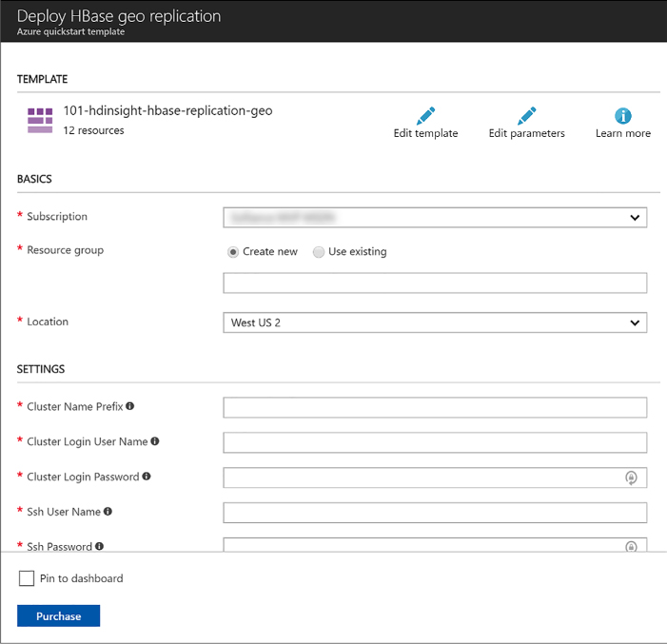667x644 pixels.
Task: Click the 12 resources text
Action: pyautogui.click(x=93, y=130)
